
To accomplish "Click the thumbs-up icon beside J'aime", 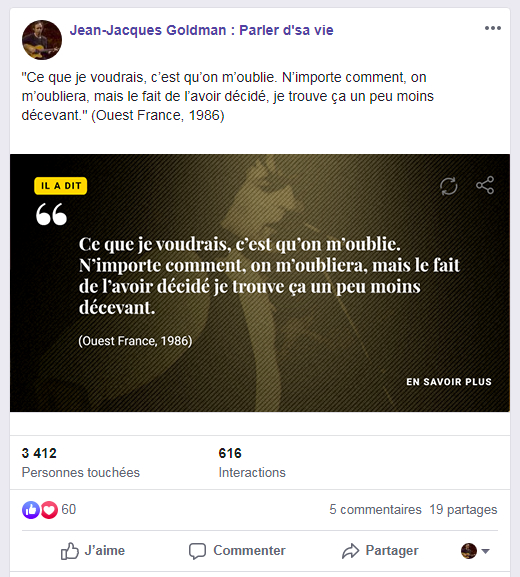I will [x=70, y=551].
